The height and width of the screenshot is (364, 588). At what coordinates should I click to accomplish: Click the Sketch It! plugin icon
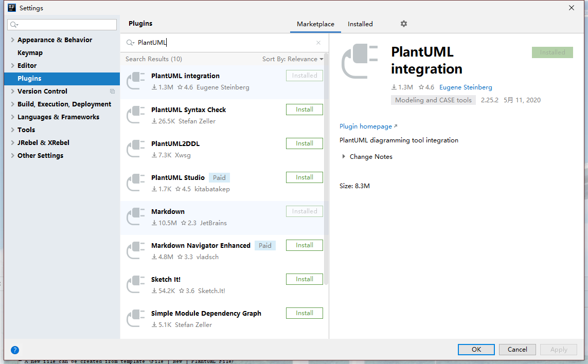(x=136, y=285)
